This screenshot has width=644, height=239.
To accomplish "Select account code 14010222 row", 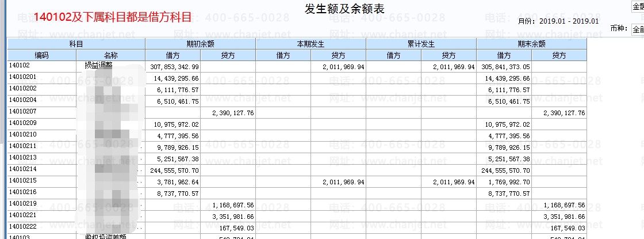I will pyautogui.click(x=297, y=228).
